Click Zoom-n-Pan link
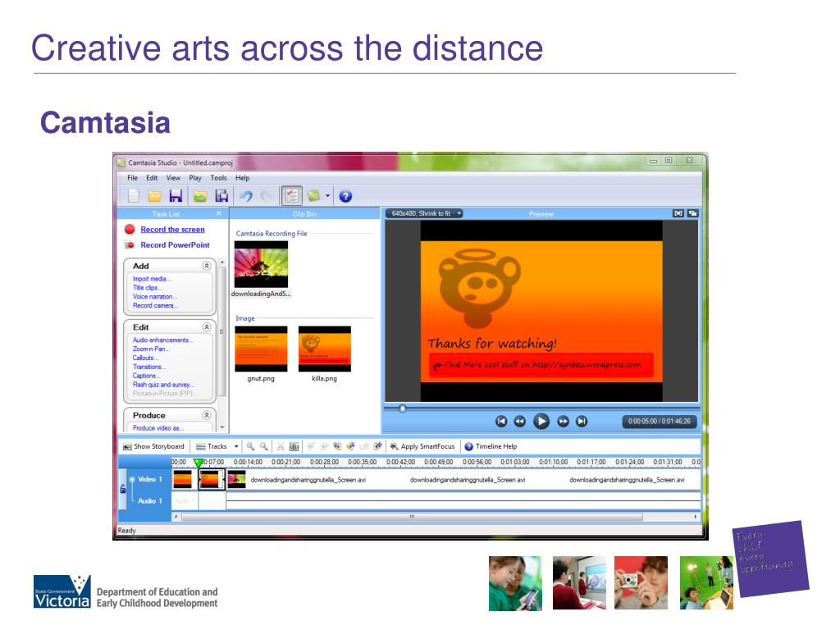Viewport: 840px width, 630px height. click(151, 349)
